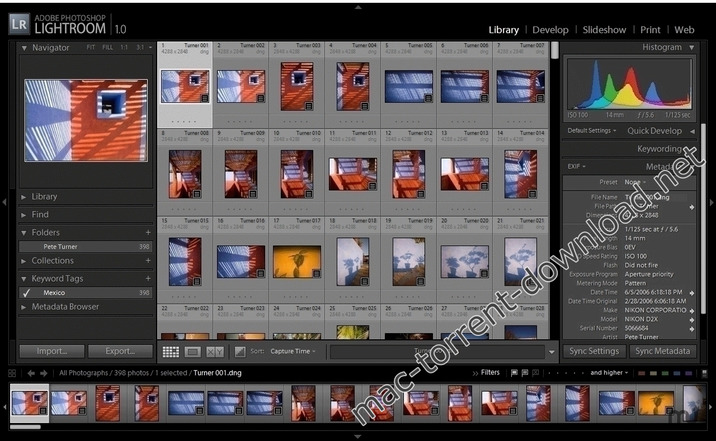
Task: Collapse the top module panel with arrow
Action: (x=358, y=7)
